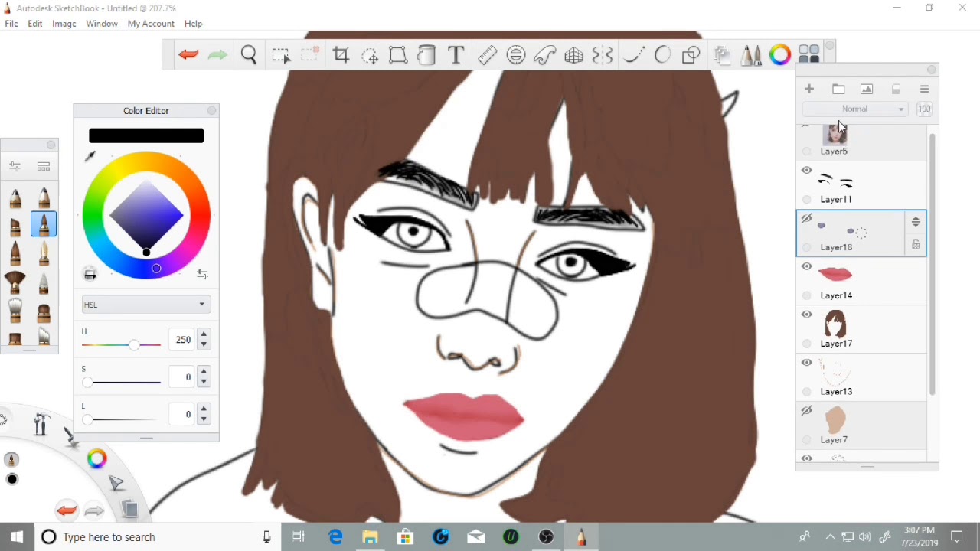Viewport: 980px width, 551px height.
Task: Select the Transform tool
Action: pyautogui.click(x=398, y=55)
